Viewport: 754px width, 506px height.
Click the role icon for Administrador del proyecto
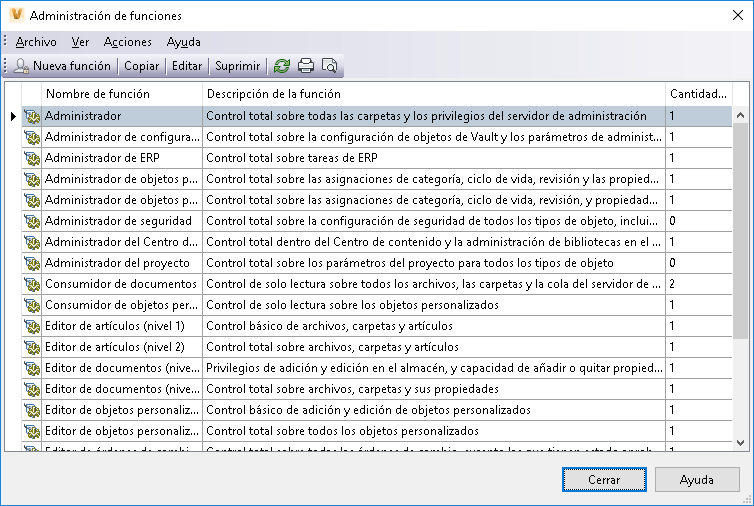point(32,263)
